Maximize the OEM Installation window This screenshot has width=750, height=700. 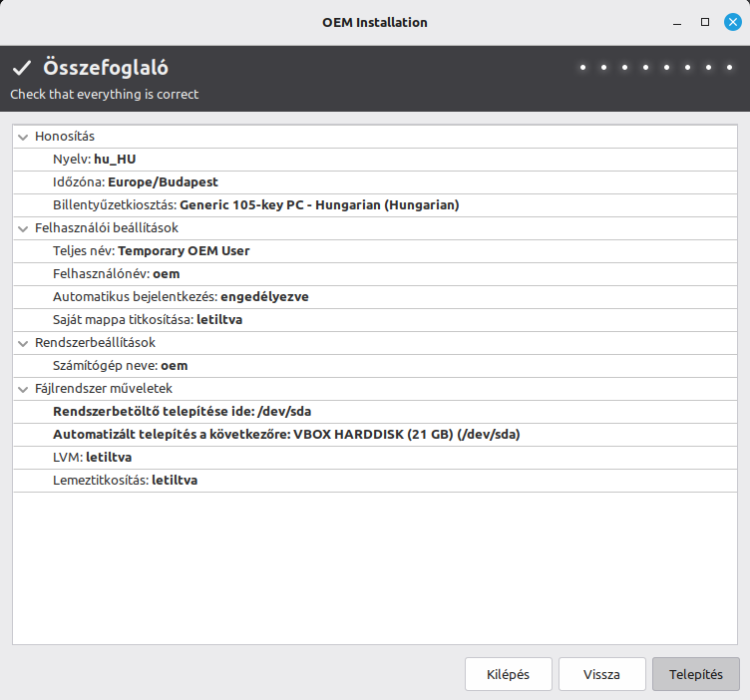coord(704,22)
